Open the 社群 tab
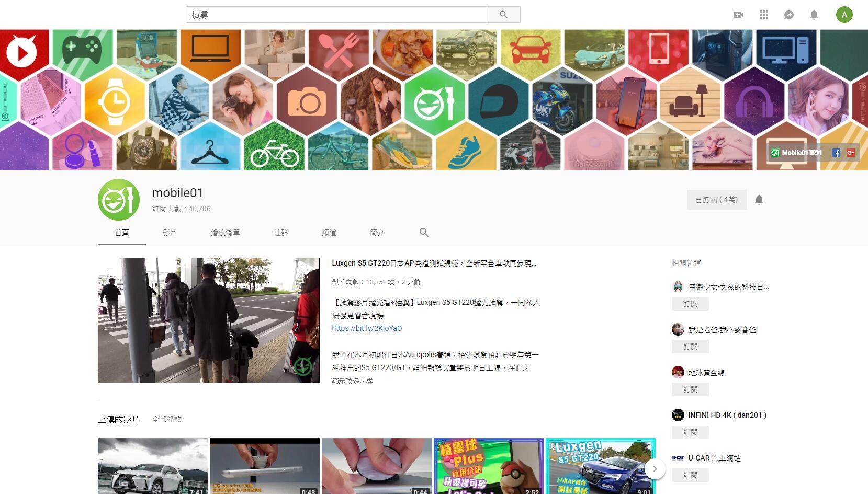Viewport: 868px width, 494px height. tap(281, 233)
